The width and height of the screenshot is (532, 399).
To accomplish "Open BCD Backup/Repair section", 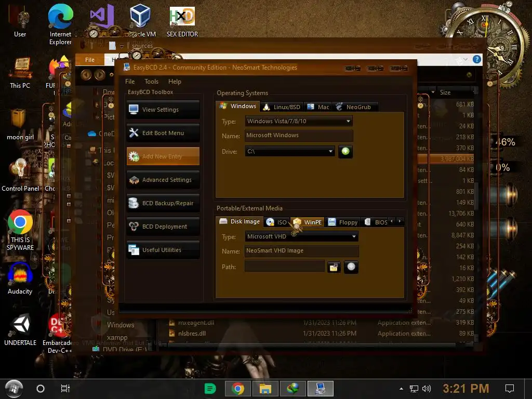I will tap(163, 203).
